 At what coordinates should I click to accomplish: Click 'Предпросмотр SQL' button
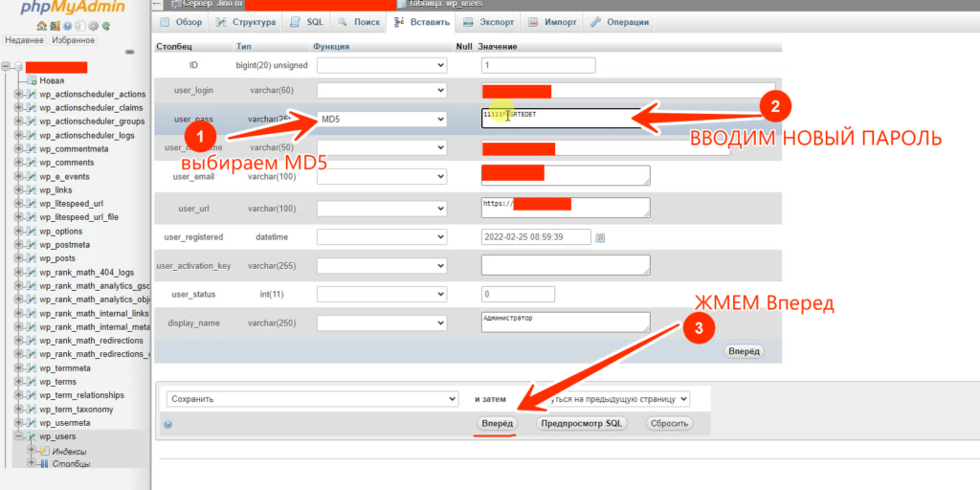(581, 423)
